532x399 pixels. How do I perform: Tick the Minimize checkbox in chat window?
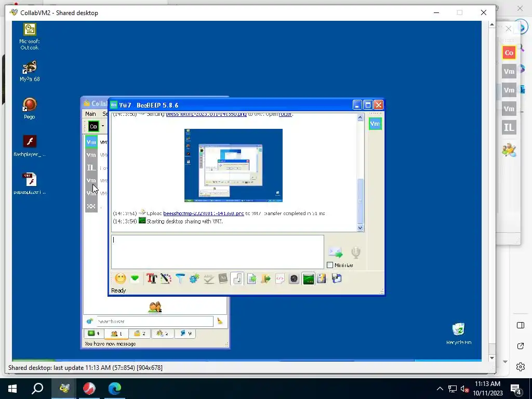[330, 265]
